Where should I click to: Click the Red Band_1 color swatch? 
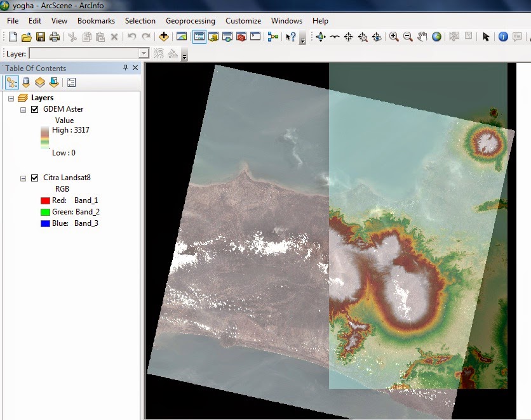45,200
